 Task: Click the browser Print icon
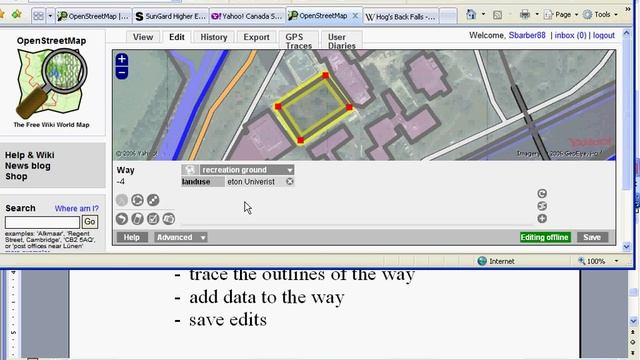pyautogui.click(x=524, y=15)
